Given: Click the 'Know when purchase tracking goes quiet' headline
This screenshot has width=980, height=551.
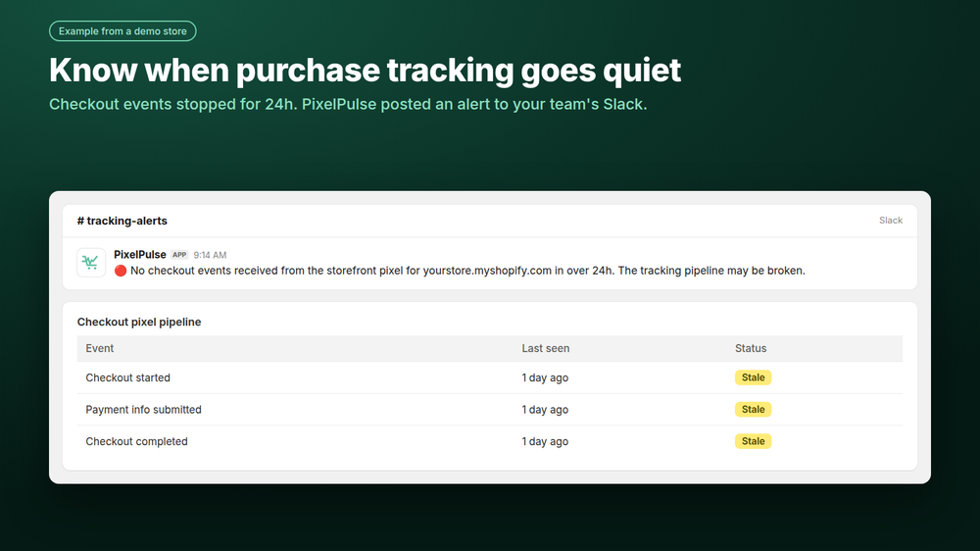Looking at the screenshot, I should [x=365, y=70].
